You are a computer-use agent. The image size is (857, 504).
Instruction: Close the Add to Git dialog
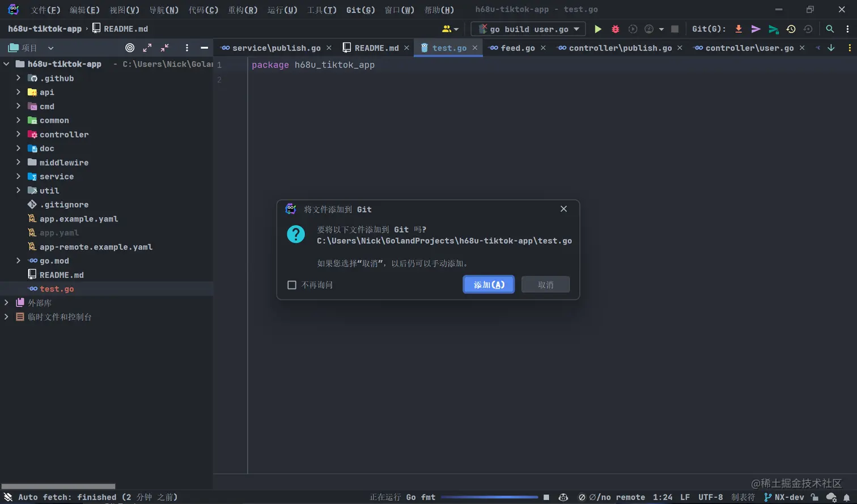(563, 209)
